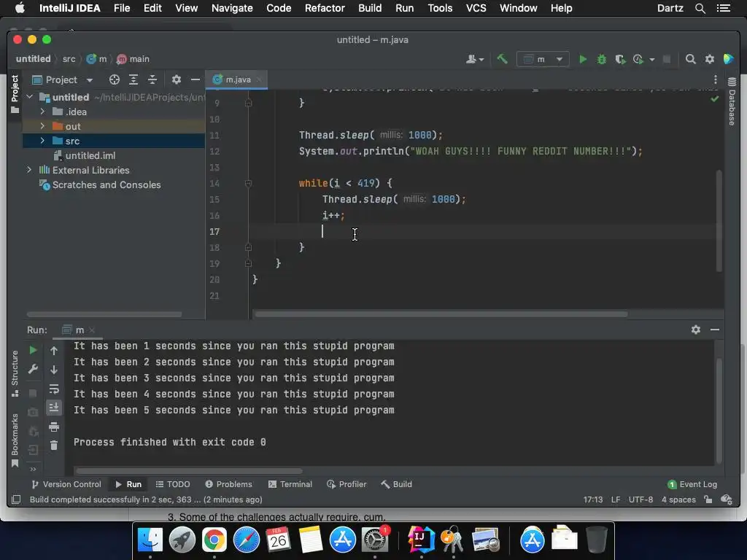This screenshot has width=747, height=560.
Task: Clear all console output with trash icon
Action: point(54,446)
